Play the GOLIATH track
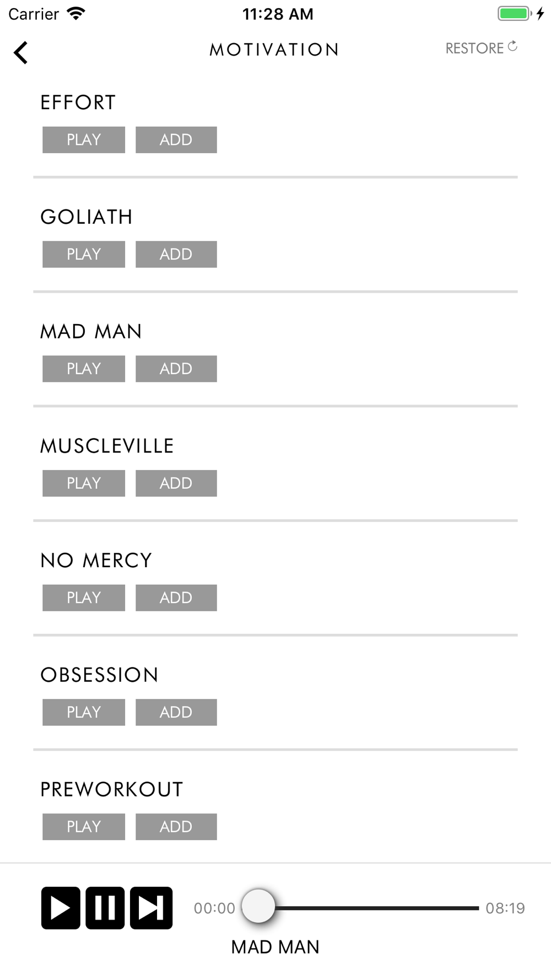The image size is (551, 980). pyautogui.click(x=84, y=254)
